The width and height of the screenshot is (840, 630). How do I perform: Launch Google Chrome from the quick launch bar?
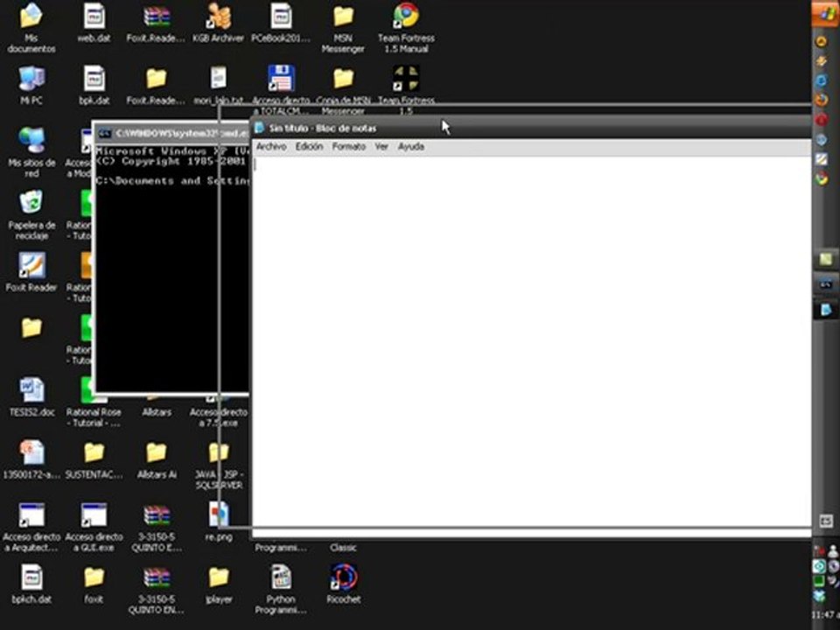821,178
